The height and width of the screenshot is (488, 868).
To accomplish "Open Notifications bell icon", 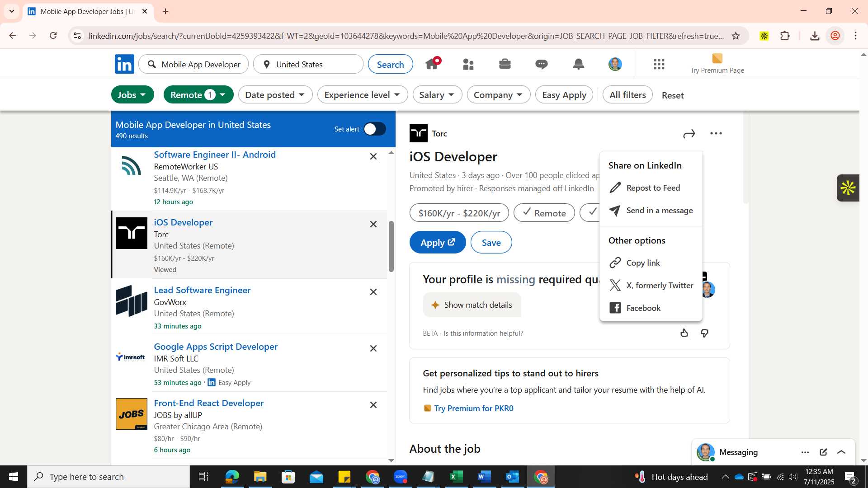I will point(579,64).
